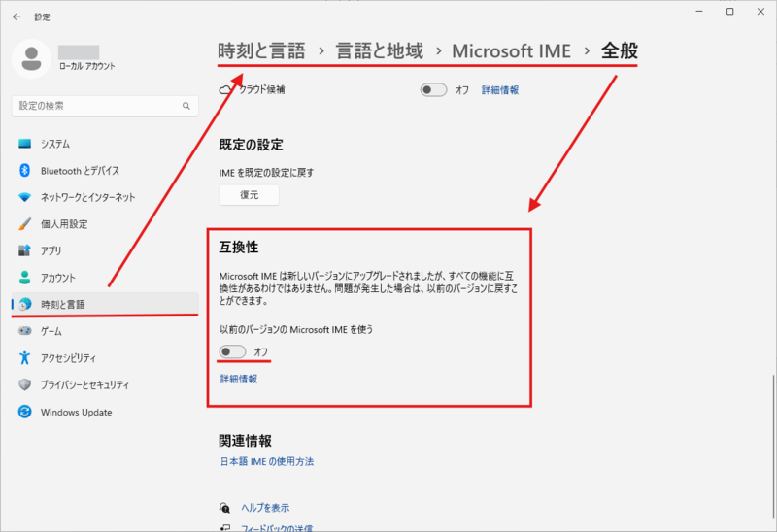Screen dimensions: 777x532
Task: Open アプリ settings category
Action: click(x=105, y=250)
